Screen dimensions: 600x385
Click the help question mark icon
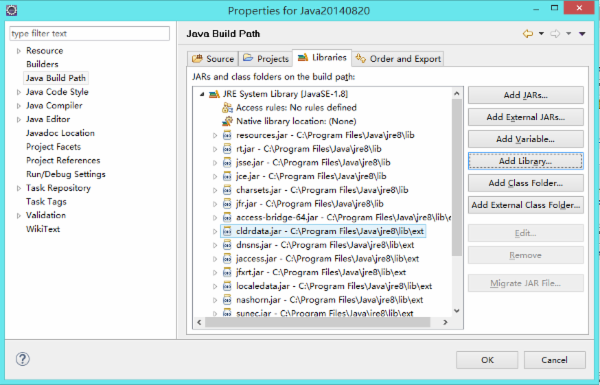[x=23, y=359]
